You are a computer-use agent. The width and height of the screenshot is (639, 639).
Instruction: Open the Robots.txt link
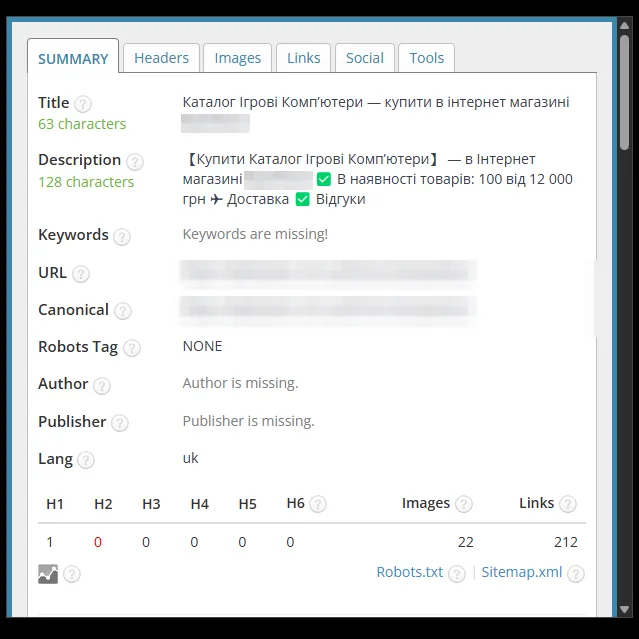(x=410, y=572)
